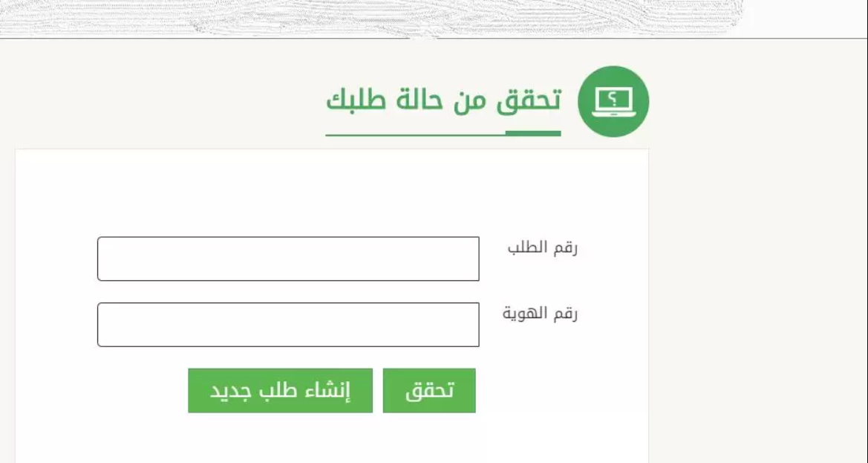
Task: Click the word طلبك in the heading
Action: (x=356, y=100)
